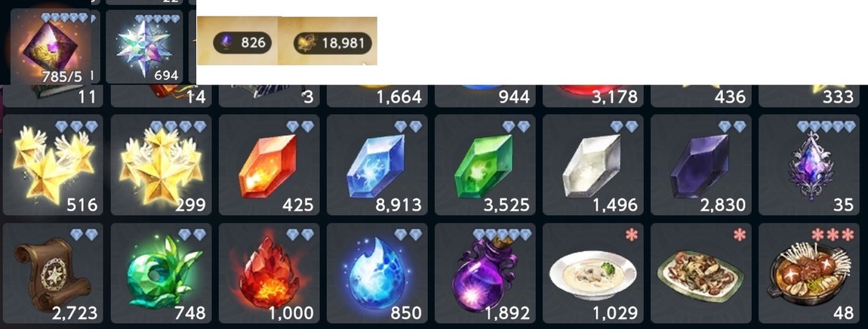Select the three-star cluster item, count 516
Viewport: 868px width, 329px height.
pos(53,164)
